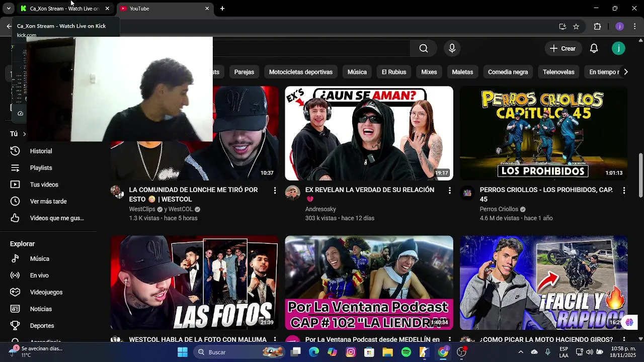Viewport: 644px width, 362px height.
Task: Filter by Parejas chip
Action: click(x=244, y=72)
